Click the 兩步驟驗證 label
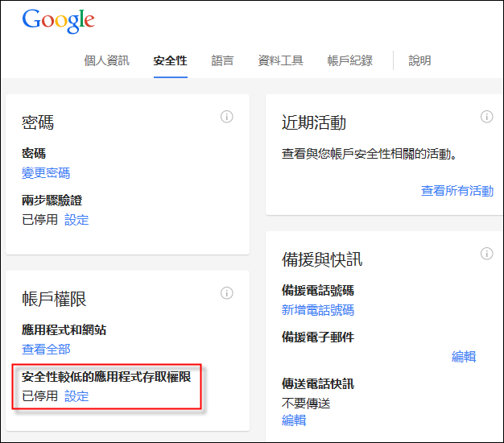 click(52, 201)
